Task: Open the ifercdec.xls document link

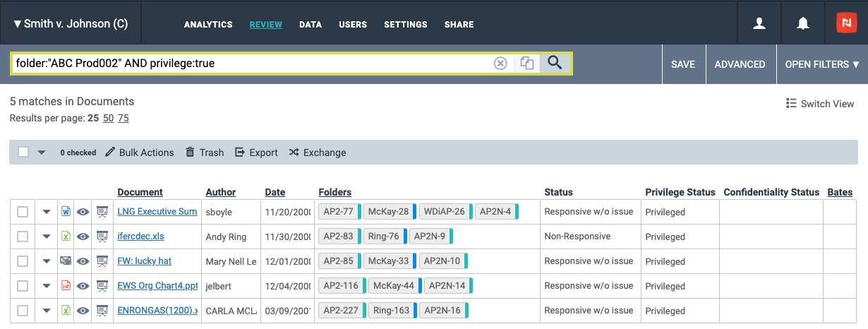Action: pyautogui.click(x=140, y=237)
